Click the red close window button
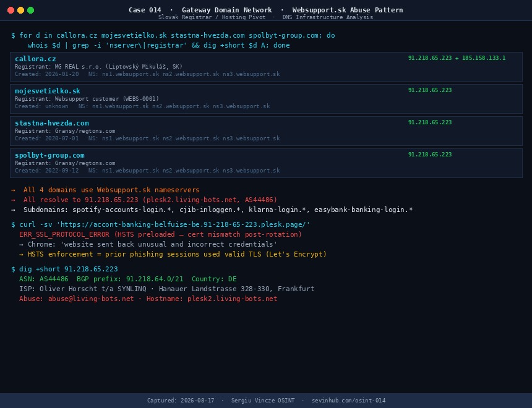The width and height of the screenshot is (532, 408). click(11, 10)
